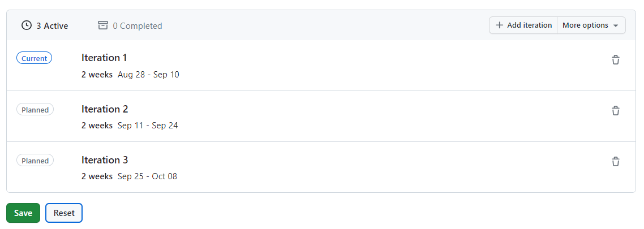Viewport: 644px width, 229px height.
Task: Delete Iteration 1 with trash icon
Action: tap(615, 60)
